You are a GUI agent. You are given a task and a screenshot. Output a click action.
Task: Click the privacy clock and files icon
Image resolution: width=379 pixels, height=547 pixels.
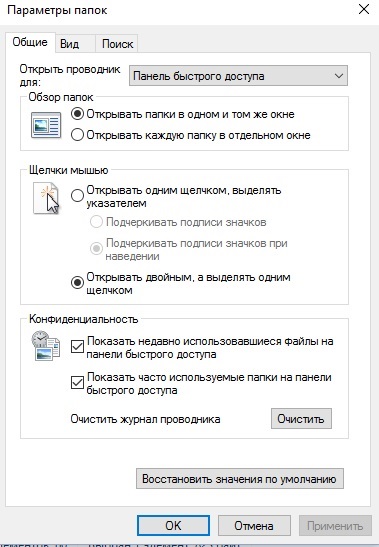(x=46, y=345)
